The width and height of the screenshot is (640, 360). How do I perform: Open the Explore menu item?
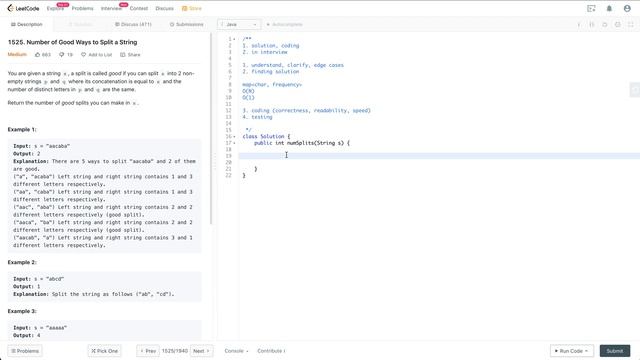pyautogui.click(x=55, y=8)
